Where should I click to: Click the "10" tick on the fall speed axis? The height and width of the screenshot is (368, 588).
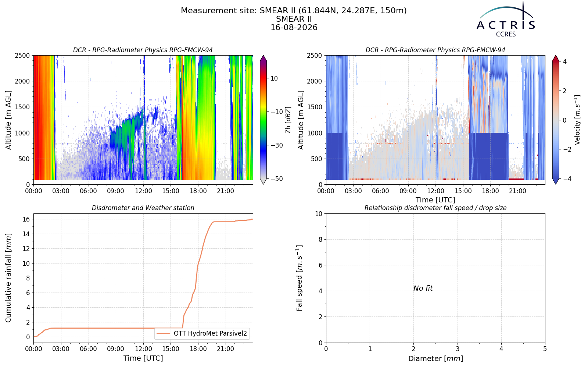[319, 214]
